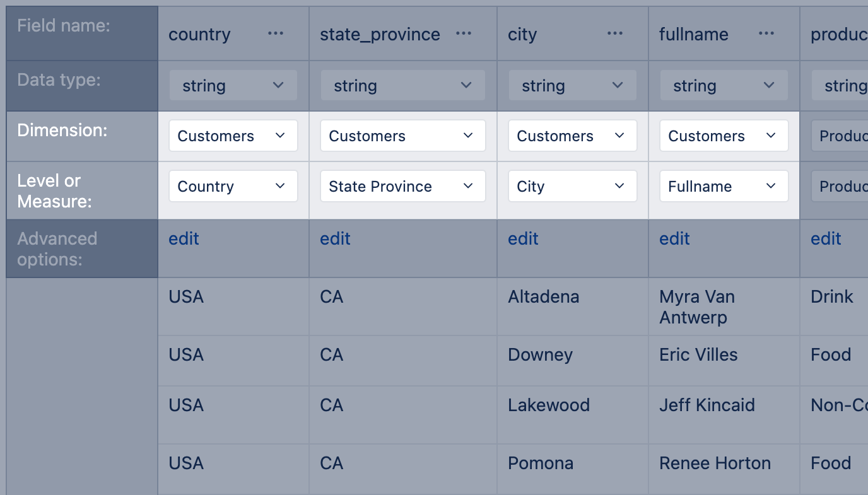Expand data type dropdown for city

pos(572,86)
